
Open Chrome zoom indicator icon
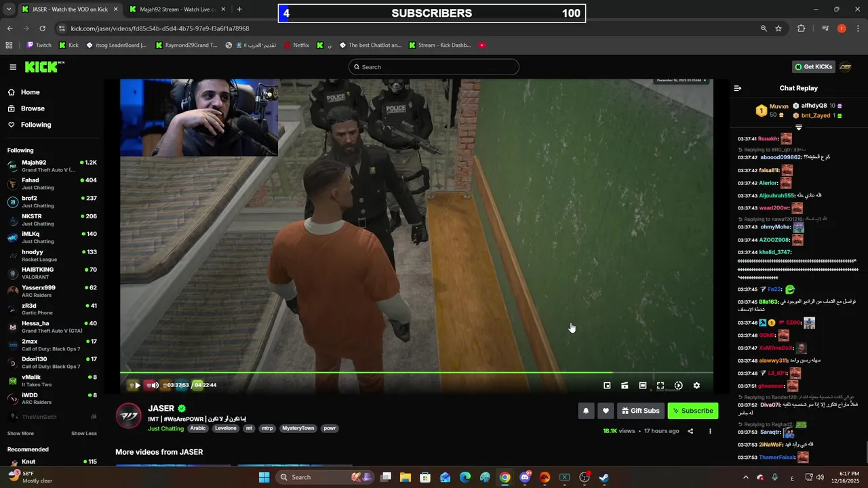764,28
